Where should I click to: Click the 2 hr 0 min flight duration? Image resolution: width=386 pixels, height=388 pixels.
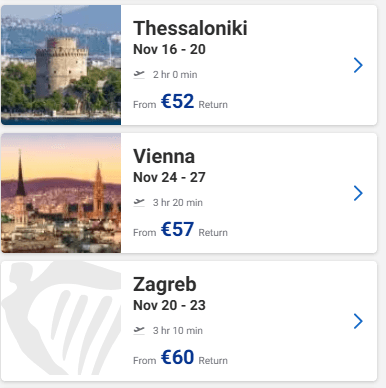pos(175,74)
